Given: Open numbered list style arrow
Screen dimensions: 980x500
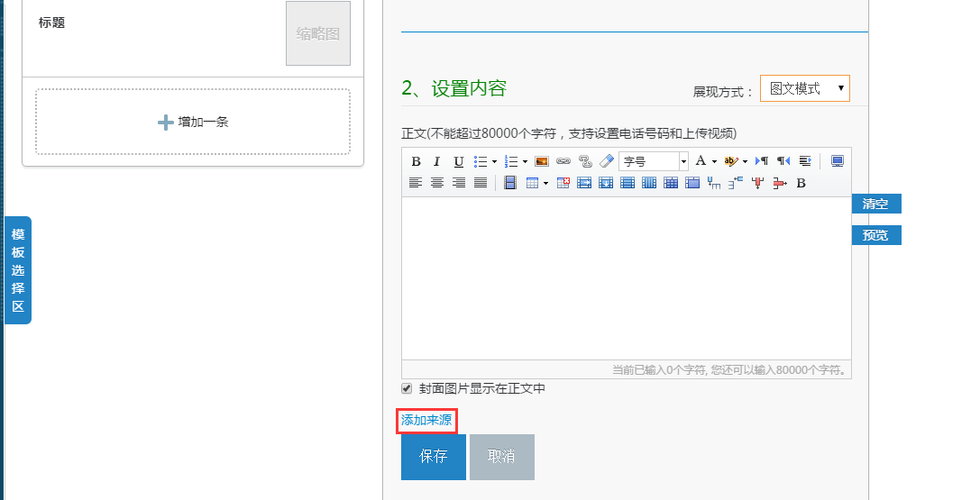Looking at the screenshot, I should (525, 161).
